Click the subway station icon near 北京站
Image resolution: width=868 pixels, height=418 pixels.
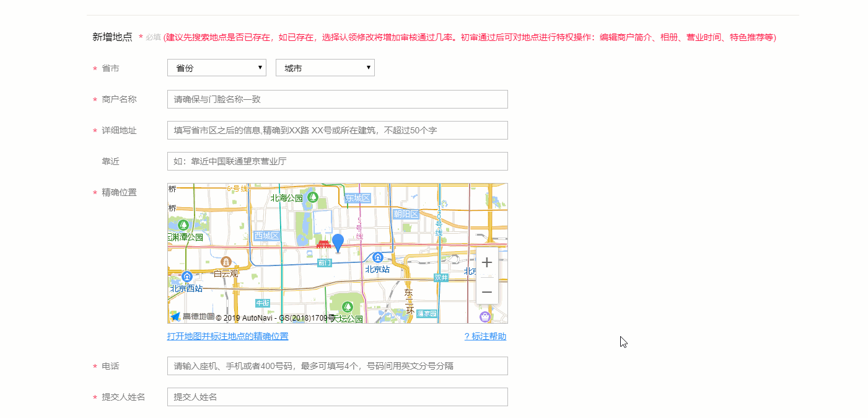tap(377, 256)
